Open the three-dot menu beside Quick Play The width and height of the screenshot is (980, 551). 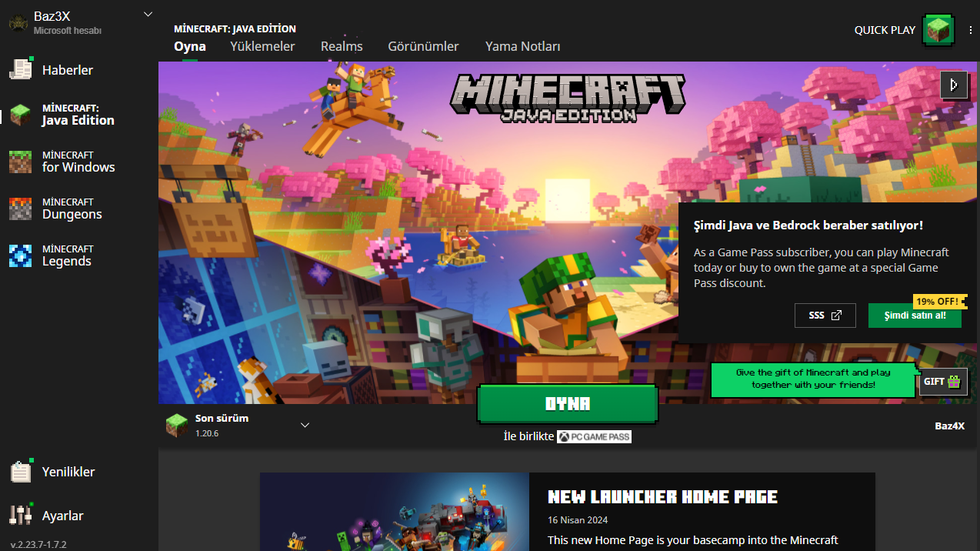pyautogui.click(x=971, y=30)
